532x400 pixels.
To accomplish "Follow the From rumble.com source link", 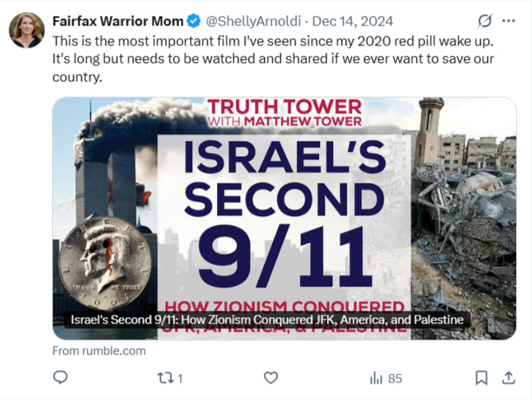I will point(99,351).
